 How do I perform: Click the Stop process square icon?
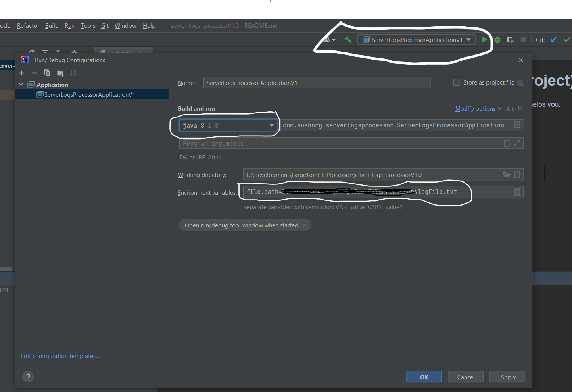click(523, 40)
